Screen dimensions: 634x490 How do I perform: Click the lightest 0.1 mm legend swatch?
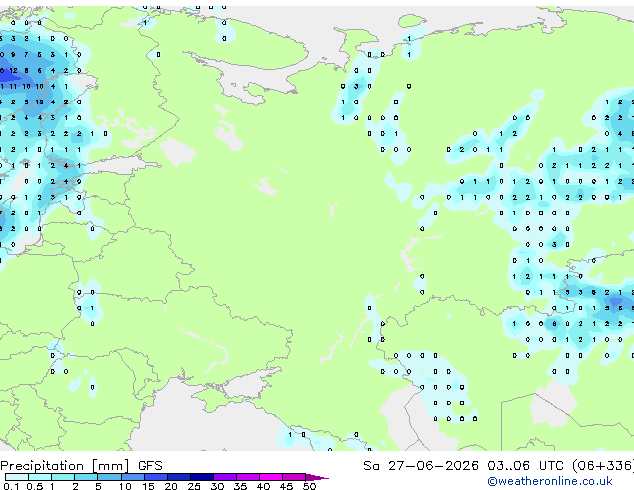click(17, 477)
